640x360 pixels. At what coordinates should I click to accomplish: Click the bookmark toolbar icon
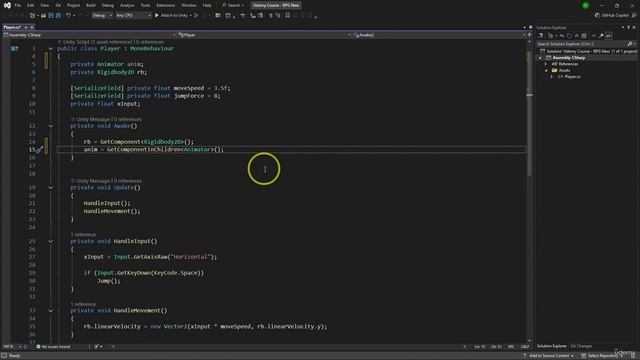pyautogui.click(x=288, y=16)
